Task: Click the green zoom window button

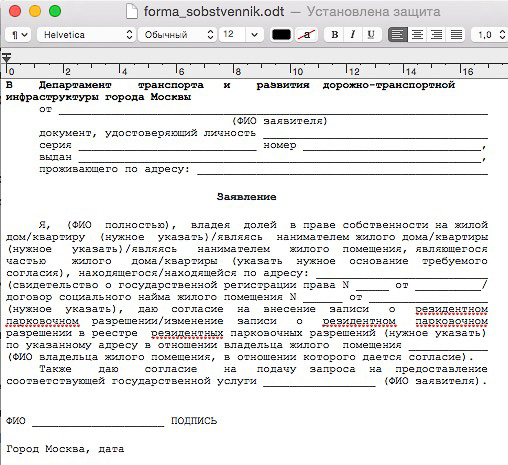Action: pos(55,11)
